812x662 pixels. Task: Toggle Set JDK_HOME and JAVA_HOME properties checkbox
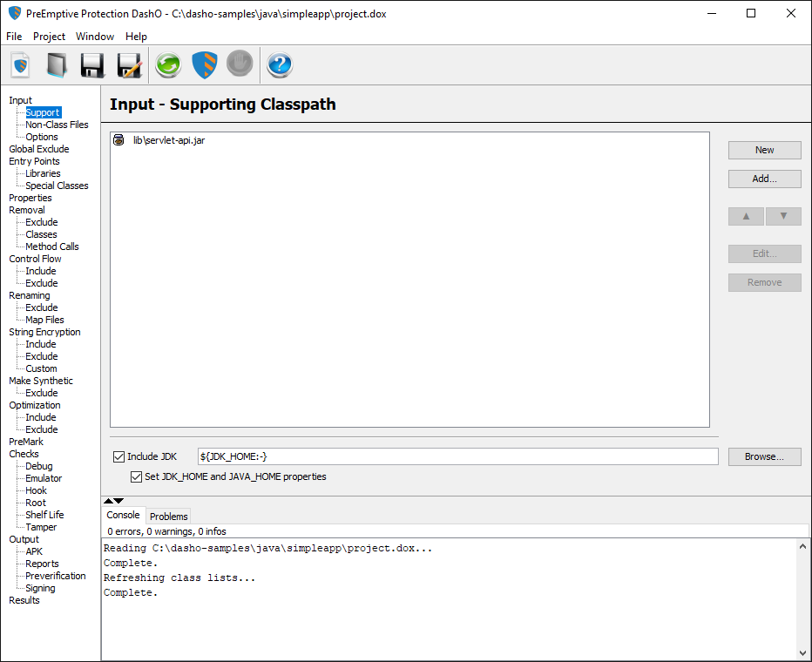point(136,476)
